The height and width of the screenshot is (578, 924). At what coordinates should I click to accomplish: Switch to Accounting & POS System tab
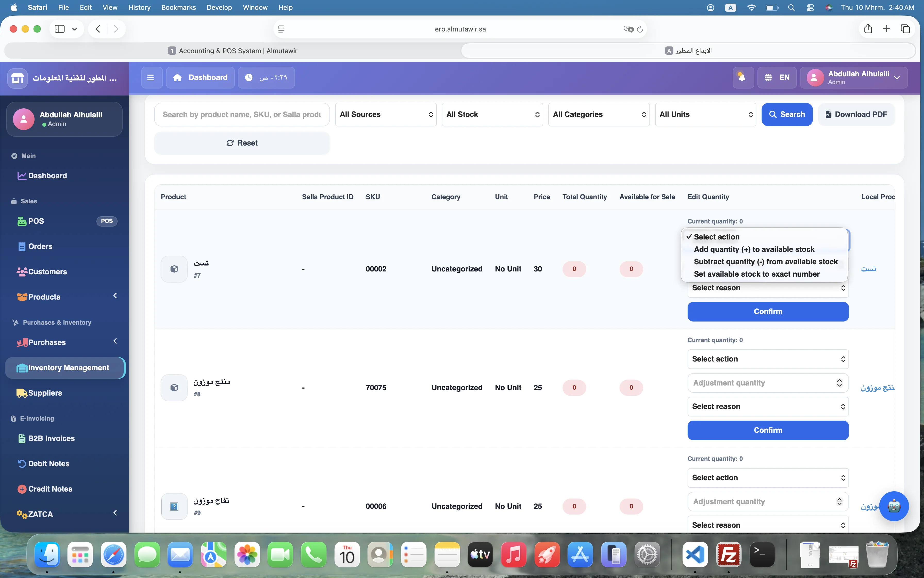point(233,51)
